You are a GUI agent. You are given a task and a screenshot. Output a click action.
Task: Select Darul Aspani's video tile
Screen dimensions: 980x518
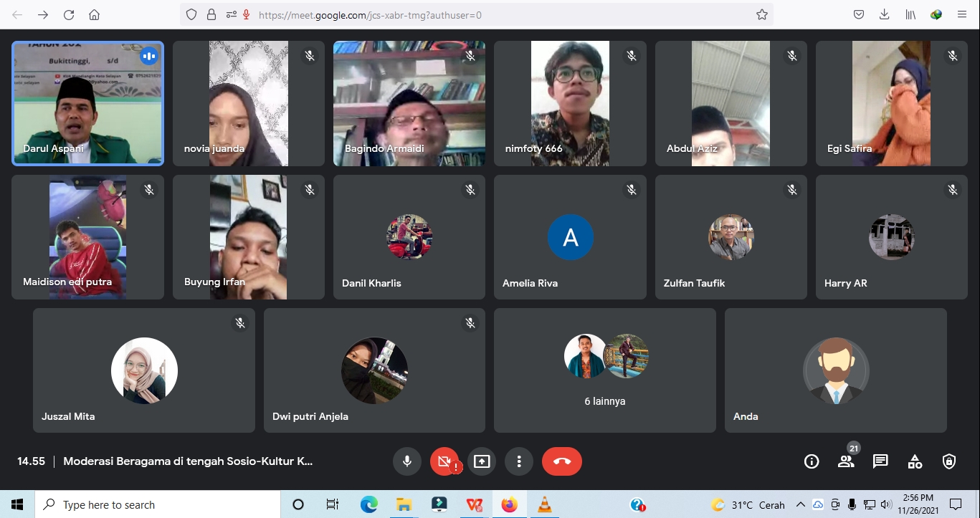coord(87,103)
